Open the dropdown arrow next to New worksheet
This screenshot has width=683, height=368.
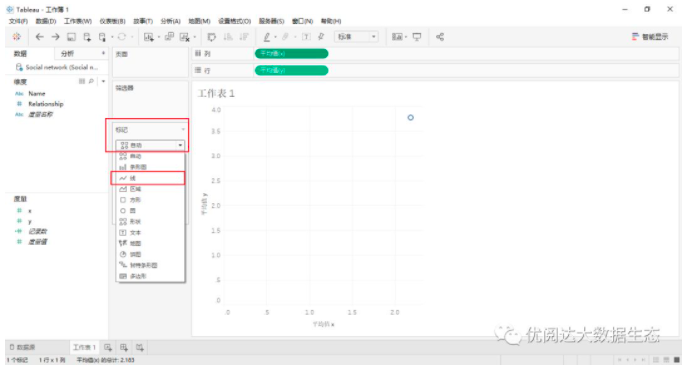coord(159,37)
